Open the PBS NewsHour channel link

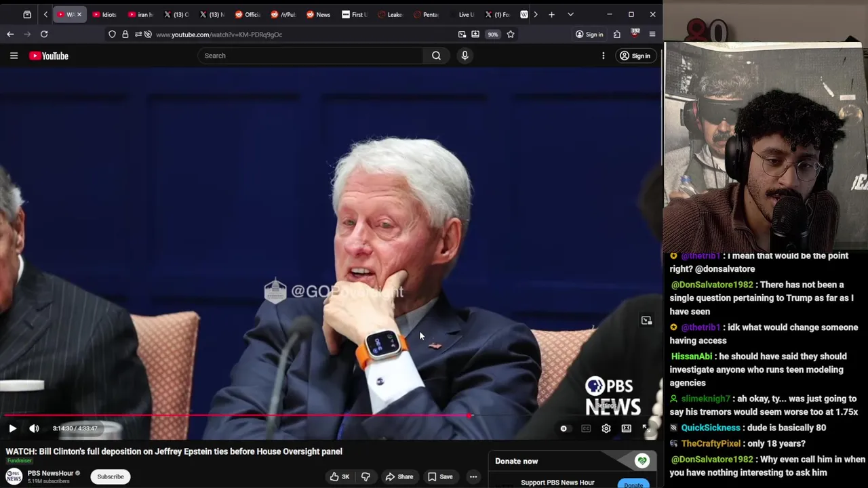[x=50, y=473]
